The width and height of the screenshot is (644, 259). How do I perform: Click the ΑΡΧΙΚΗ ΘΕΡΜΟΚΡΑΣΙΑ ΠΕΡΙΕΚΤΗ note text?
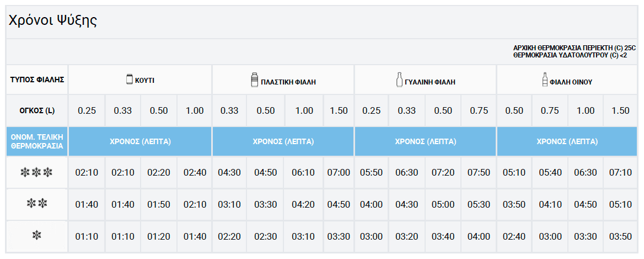click(x=575, y=48)
